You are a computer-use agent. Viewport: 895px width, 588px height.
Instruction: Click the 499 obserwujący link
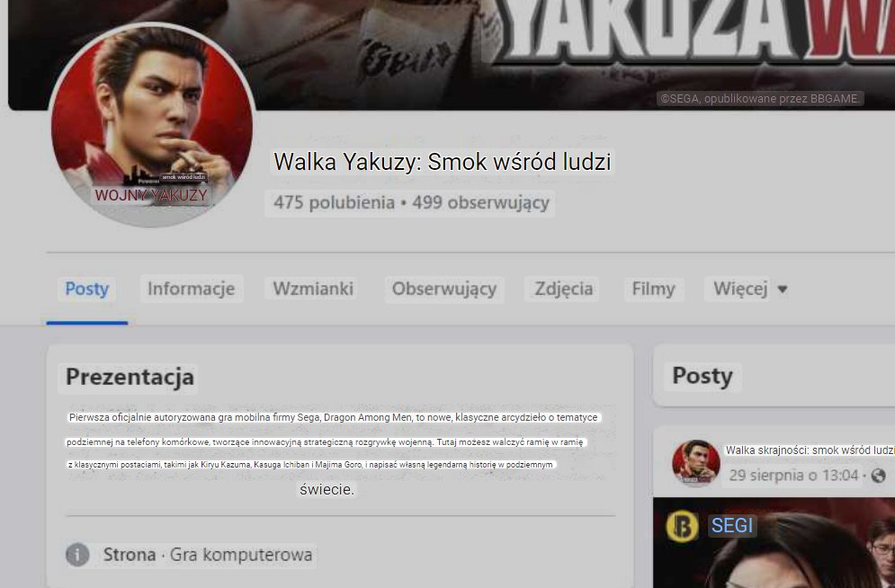[480, 202]
